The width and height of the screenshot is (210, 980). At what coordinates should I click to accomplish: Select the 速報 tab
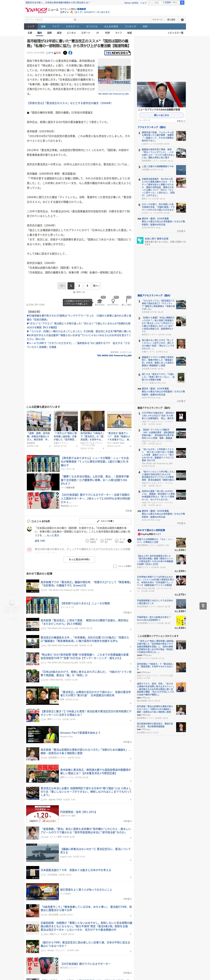coord(43,27)
